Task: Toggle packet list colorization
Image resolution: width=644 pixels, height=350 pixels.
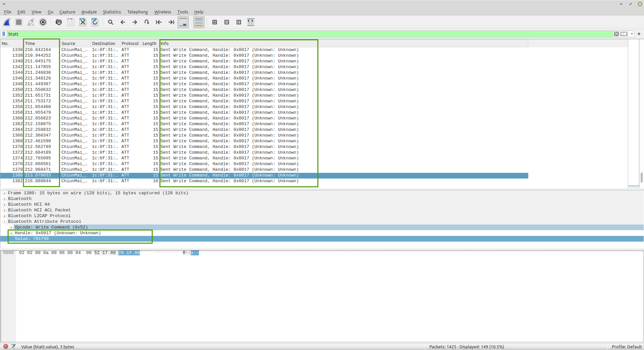Action: pyautogui.click(x=199, y=22)
